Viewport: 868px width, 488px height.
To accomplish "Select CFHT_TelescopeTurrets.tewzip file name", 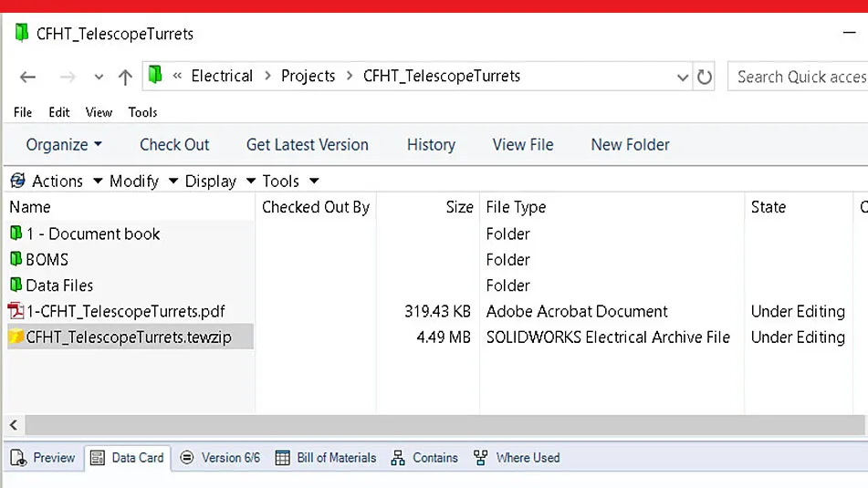I will (x=129, y=337).
